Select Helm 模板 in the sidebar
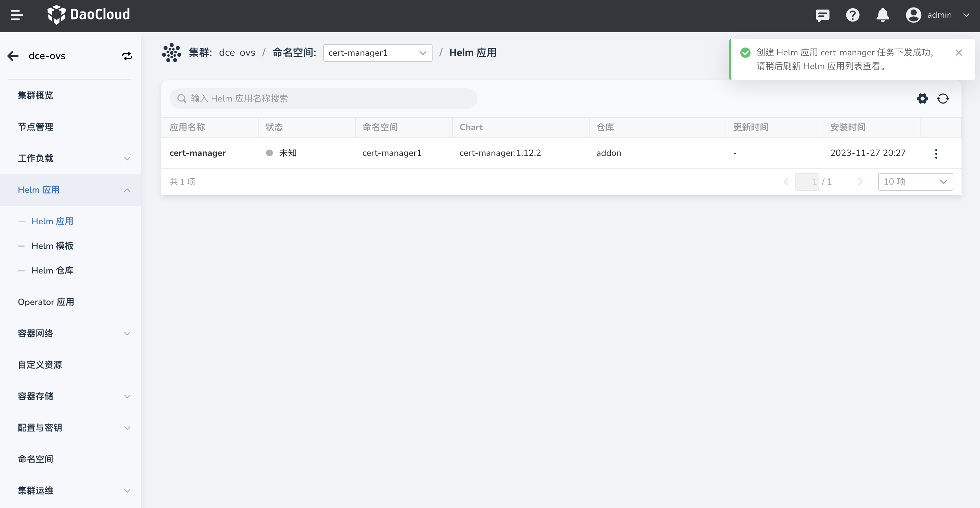The width and height of the screenshot is (980, 508). point(53,246)
